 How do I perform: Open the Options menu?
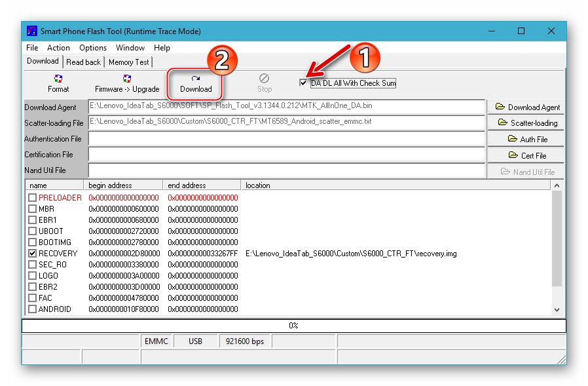tap(92, 47)
